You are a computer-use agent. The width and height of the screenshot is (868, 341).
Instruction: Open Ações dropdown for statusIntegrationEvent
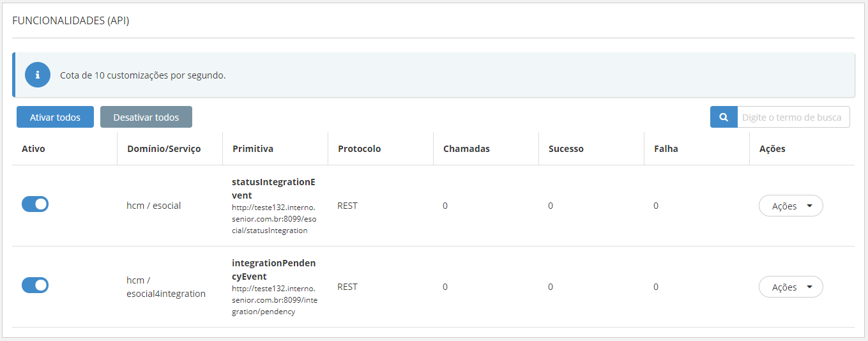791,206
